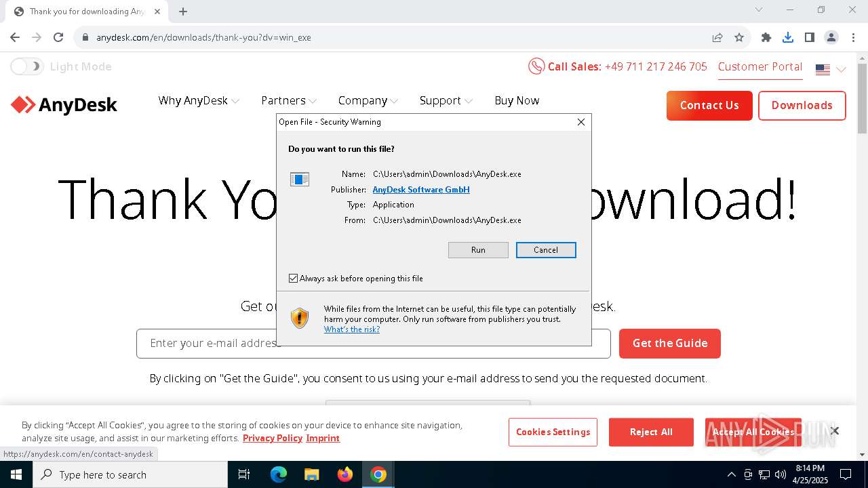
Task: Uncheck Always ask before opening this file
Action: point(293,279)
